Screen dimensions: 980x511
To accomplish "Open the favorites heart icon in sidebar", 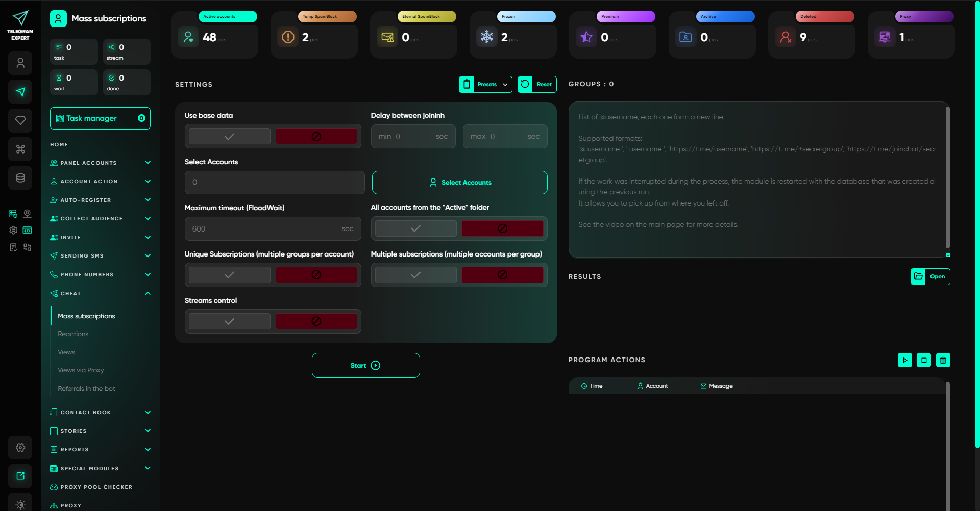I will pos(20,120).
